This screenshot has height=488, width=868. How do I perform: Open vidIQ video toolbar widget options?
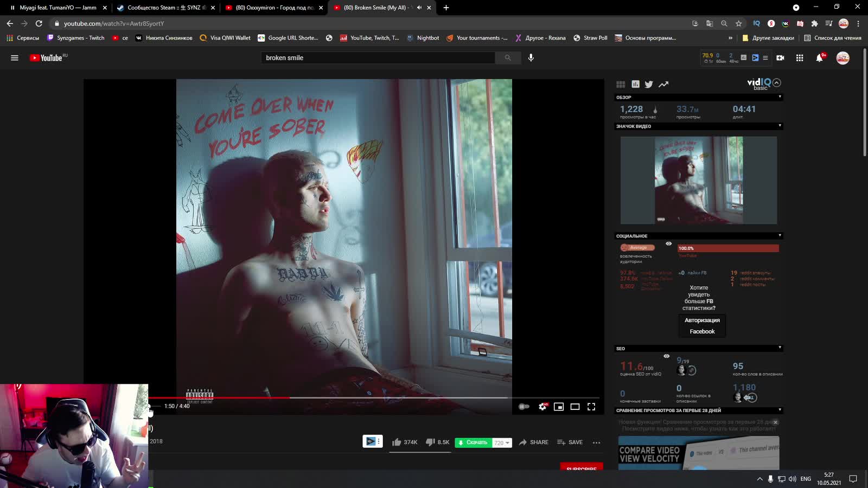point(379,441)
